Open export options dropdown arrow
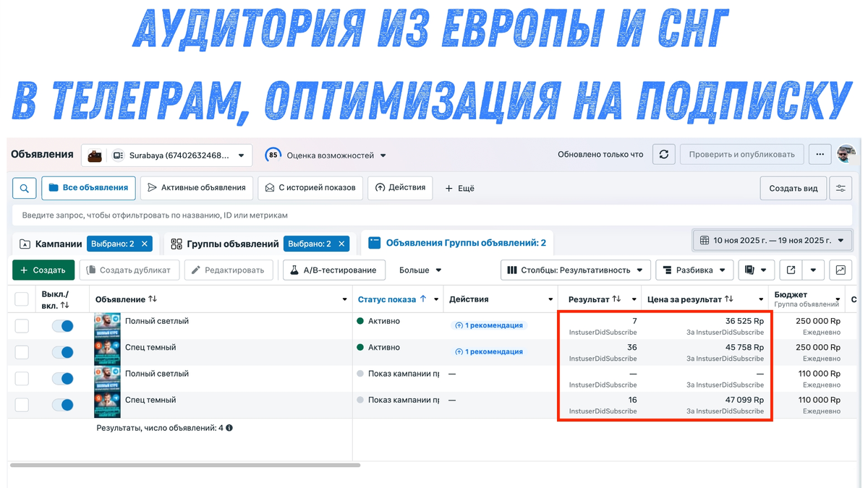Viewport: 868px width, 488px height. pyautogui.click(x=814, y=270)
